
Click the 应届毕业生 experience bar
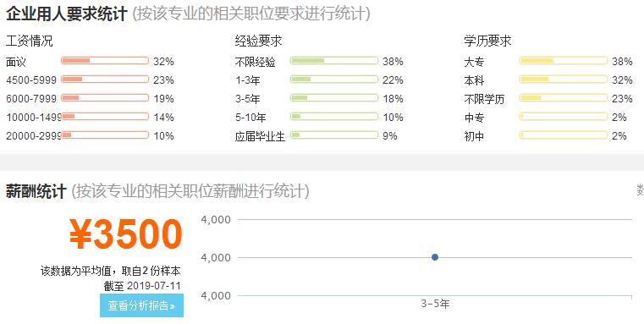[x=334, y=135]
